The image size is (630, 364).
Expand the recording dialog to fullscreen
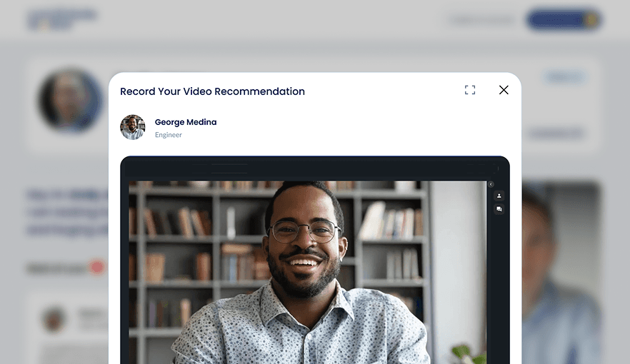pos(470,90)
